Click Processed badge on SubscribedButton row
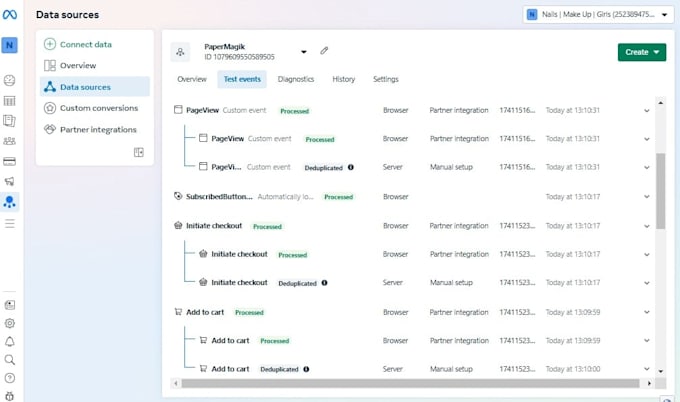 tap(339, 197)
